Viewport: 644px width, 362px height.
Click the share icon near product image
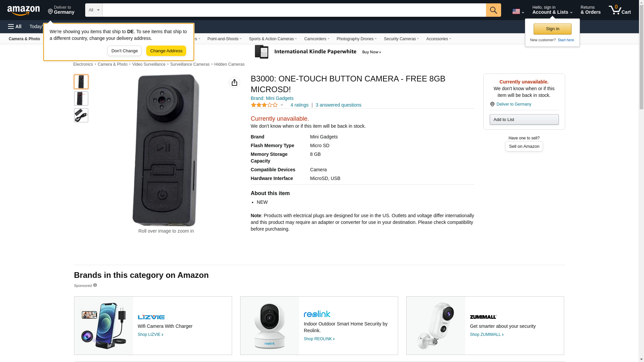coord(234,82)
